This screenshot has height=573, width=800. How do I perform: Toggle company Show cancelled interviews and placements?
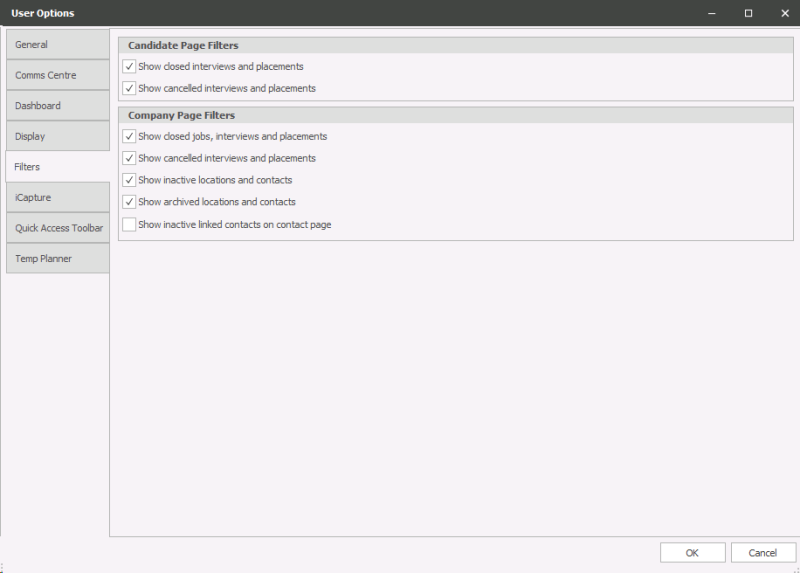click(129, 159)
